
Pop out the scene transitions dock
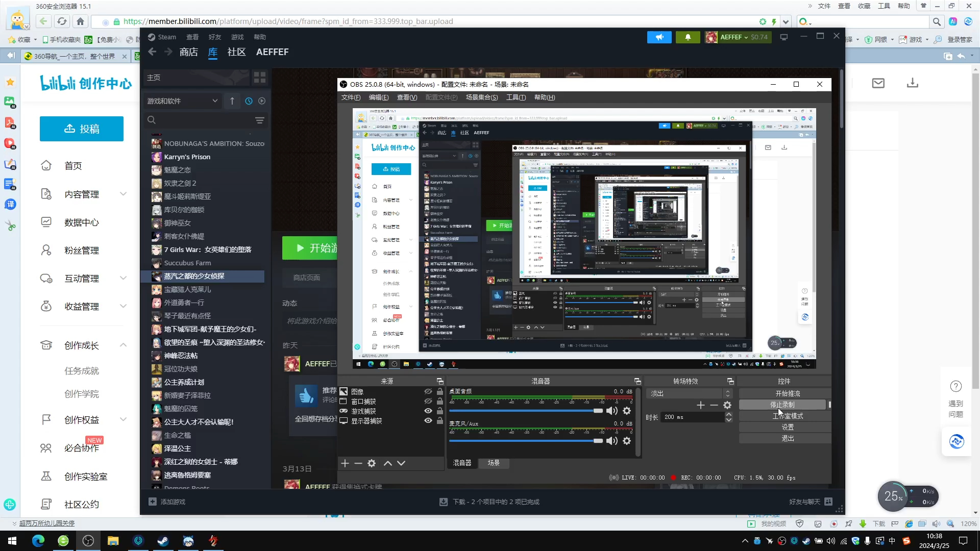pos(730,381)
